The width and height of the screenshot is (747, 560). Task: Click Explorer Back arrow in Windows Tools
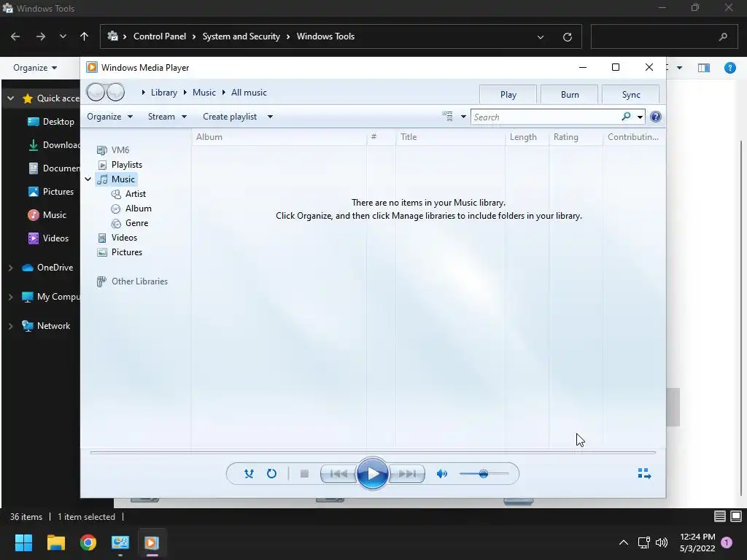(15, 36)
